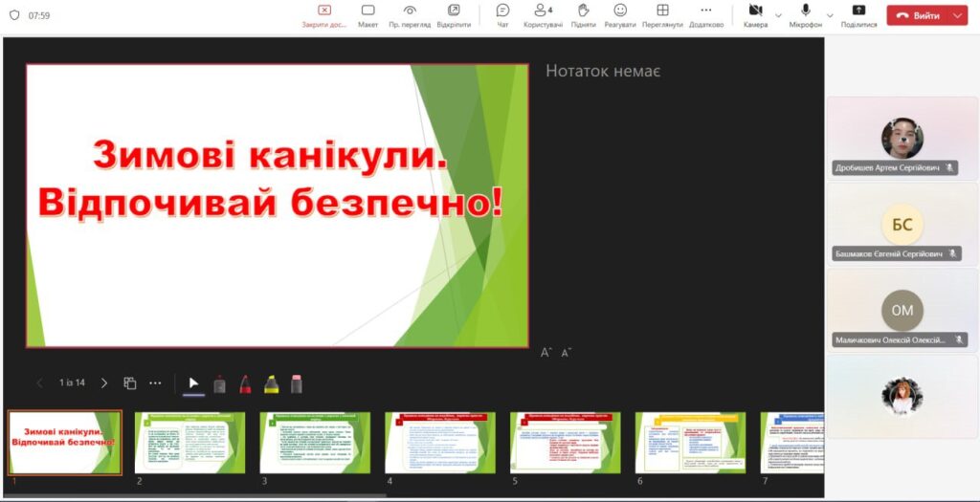Mute the Мікрофон microphone
This screenshot has width=980, height=502.
[805, 14]
